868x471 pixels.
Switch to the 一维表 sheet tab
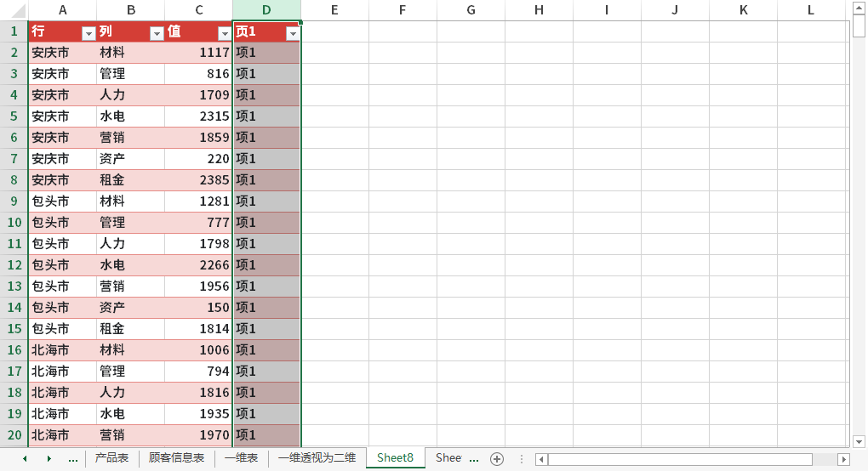(x=242, y=457)
